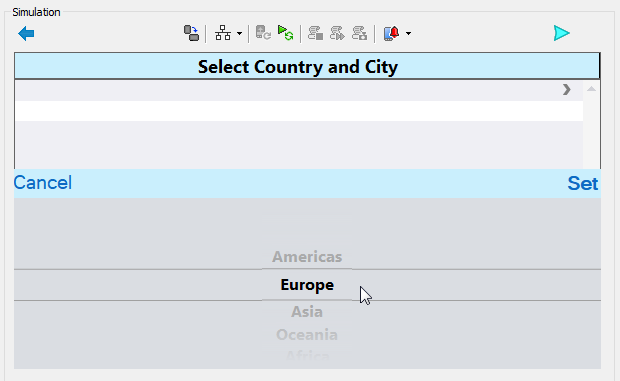The height and width of the screenshot is (381, 620).
Task: Choose Asia in the picker wheel
Action: point(307,312)
